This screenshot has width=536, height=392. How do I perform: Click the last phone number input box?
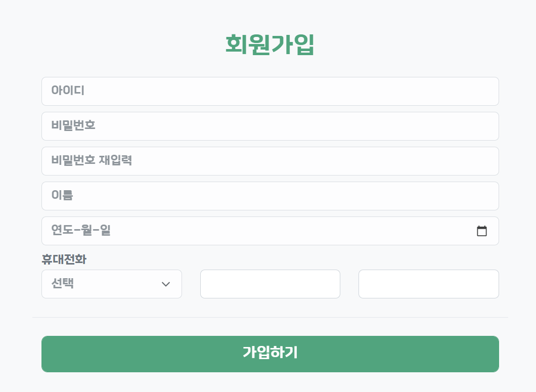coord(428,284)
